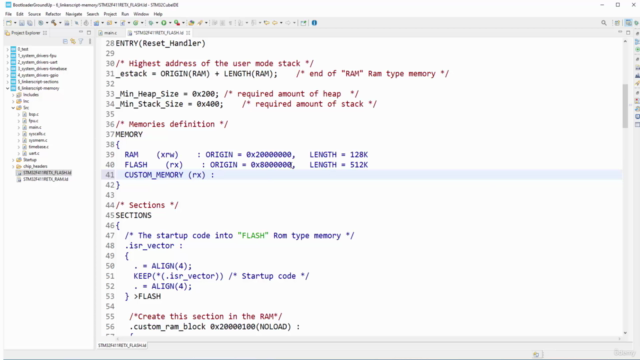Collapse the 6_linkerscript-memory project

[7, 88]
